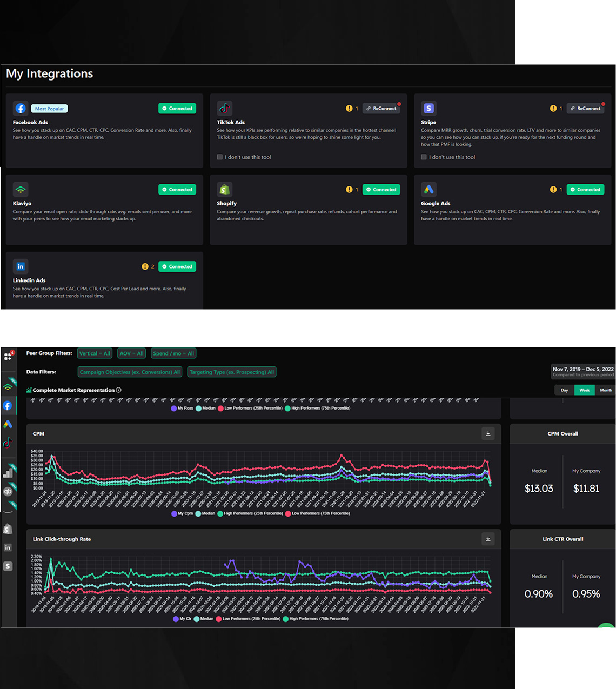The image size is (616, 689).
Task: Open the integrations grid icon with badge 4
Action: click(x=8, y=356)
